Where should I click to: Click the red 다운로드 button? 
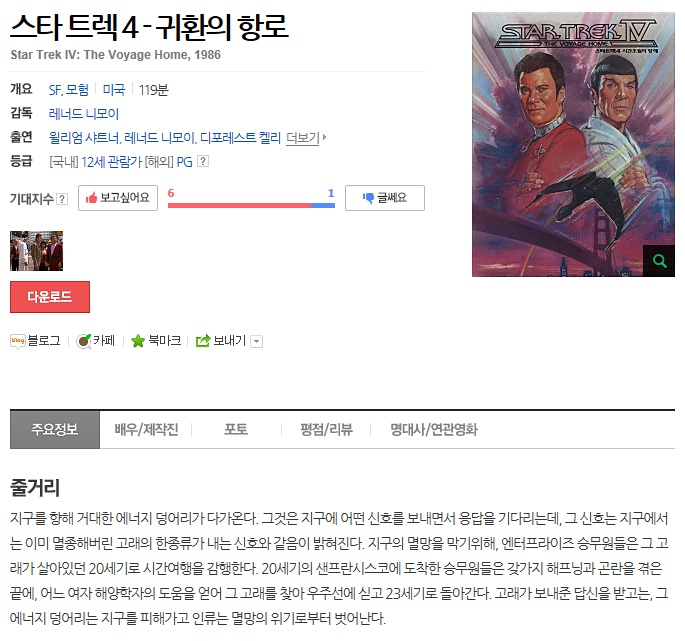coord(50,297)
